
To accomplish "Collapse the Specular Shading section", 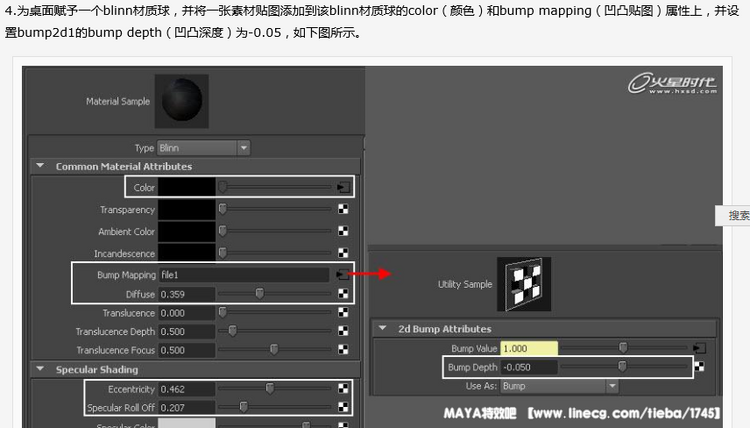I will pyautogui.click(x=41, y=369).
